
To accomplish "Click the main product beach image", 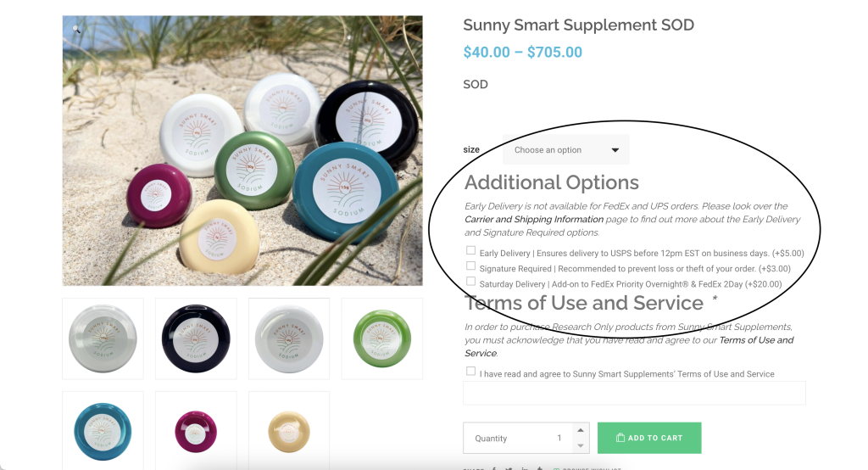I will (x=242, y=151).
